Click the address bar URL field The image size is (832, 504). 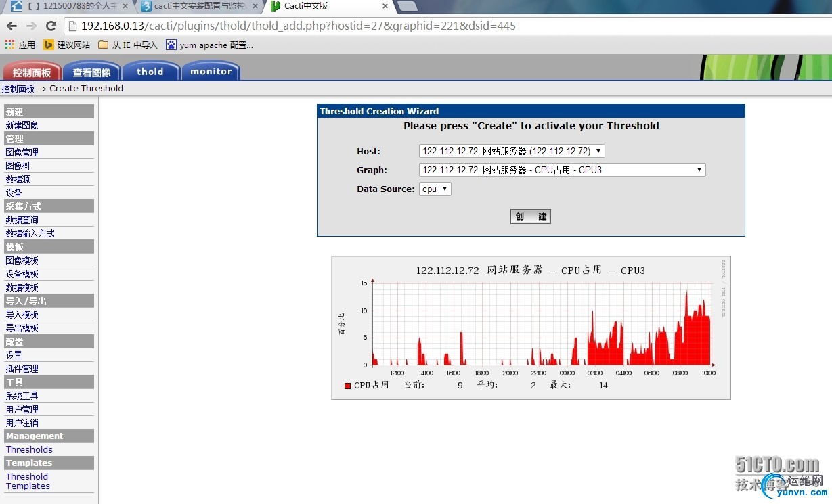(447, 26)
